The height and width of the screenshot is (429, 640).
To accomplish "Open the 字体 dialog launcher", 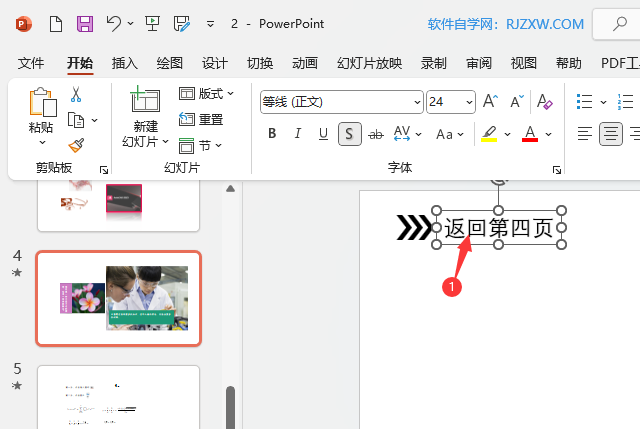I will [557, 170].
